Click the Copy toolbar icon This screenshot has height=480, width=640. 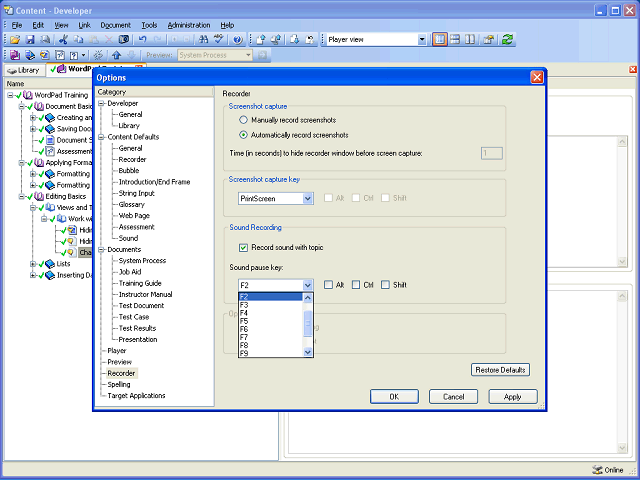[x=78, y=40]
